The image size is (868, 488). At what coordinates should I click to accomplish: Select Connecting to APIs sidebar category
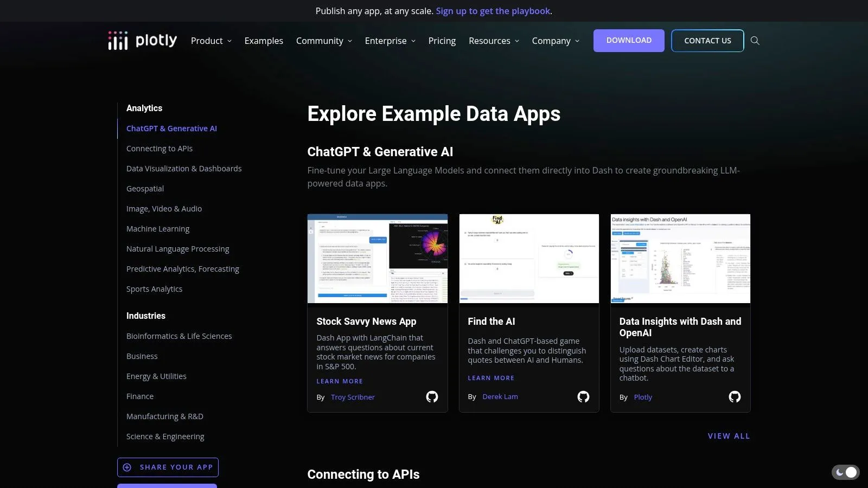pyautogui.click(x=159, y=149)
